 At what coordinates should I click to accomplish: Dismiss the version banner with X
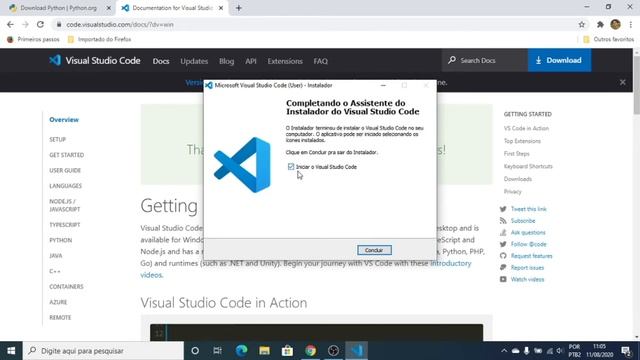pyautogui.click(x=622, y=82)
